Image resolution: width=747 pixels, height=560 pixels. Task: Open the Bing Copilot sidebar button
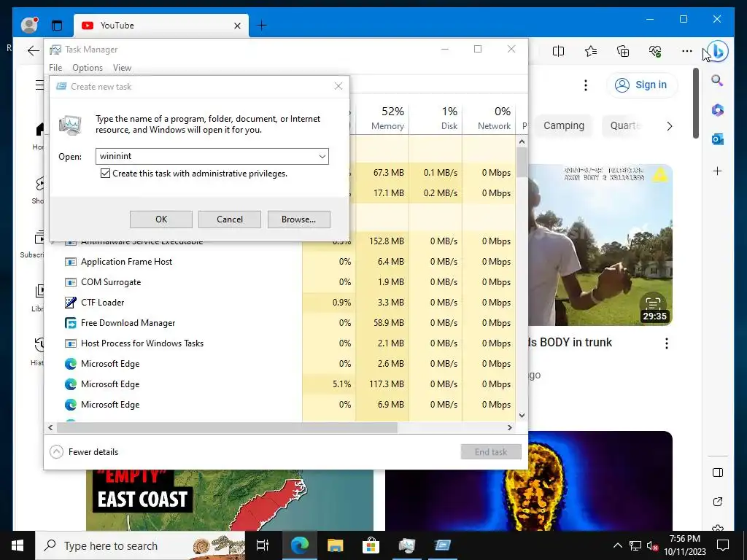click(718, 50)
